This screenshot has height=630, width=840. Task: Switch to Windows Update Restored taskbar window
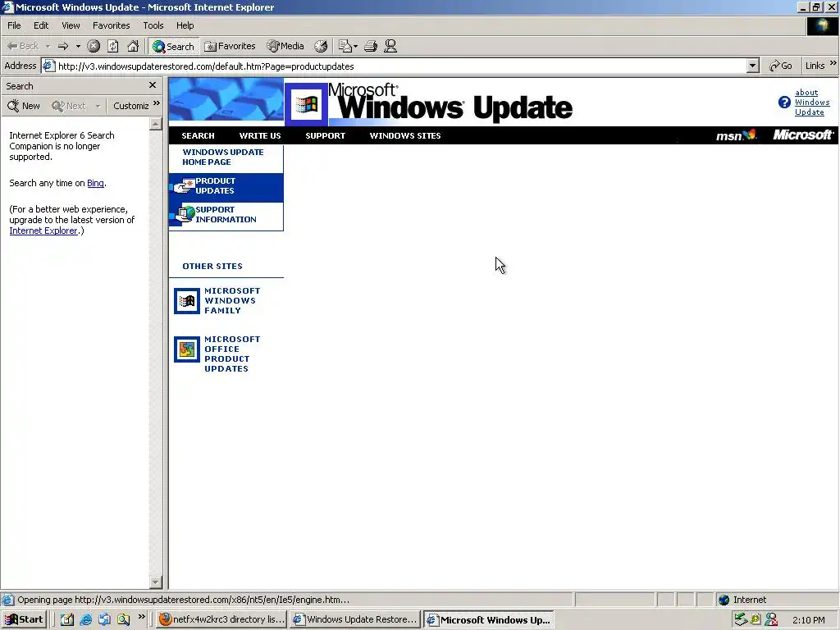354,620
